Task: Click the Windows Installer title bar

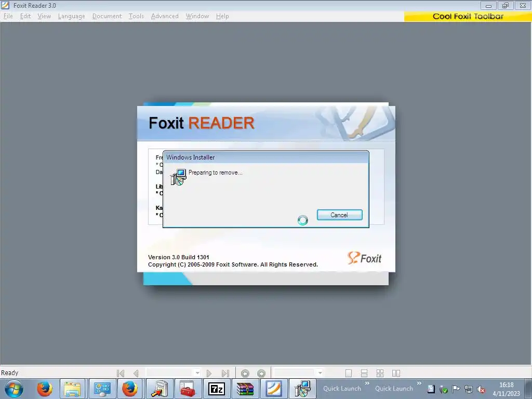Action: click(x=265, y=157)
